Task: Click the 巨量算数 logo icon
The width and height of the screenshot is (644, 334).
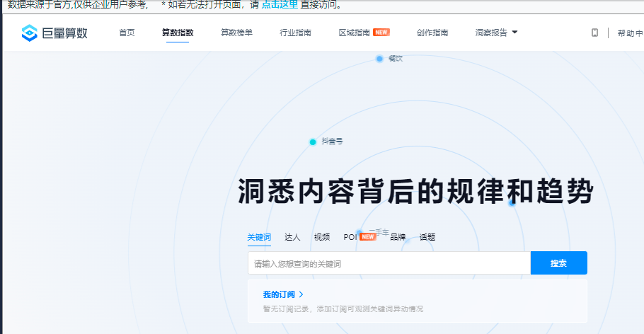Action: 29,33
